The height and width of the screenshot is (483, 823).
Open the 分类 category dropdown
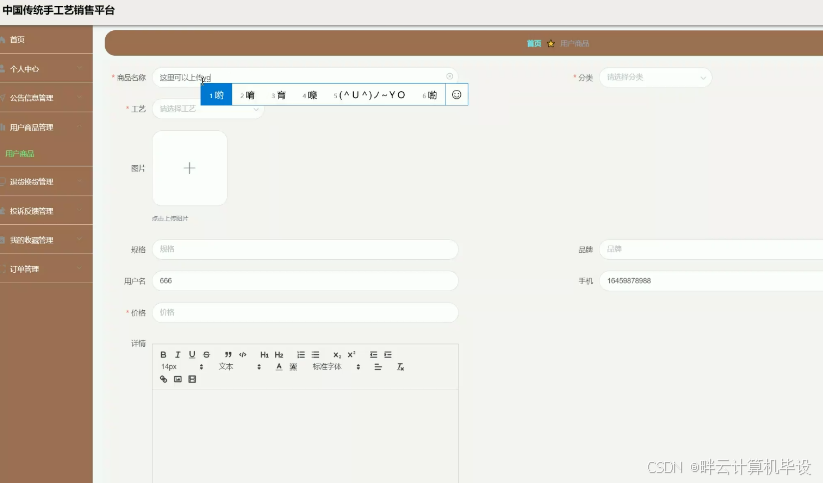click(x=656, y=78)
